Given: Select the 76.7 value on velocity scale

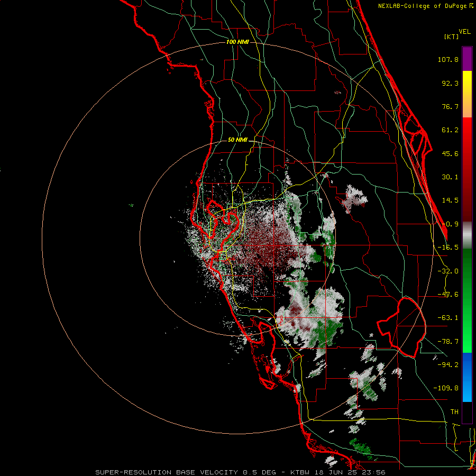Looking at the screenshot, I should [x=450, y=106].
